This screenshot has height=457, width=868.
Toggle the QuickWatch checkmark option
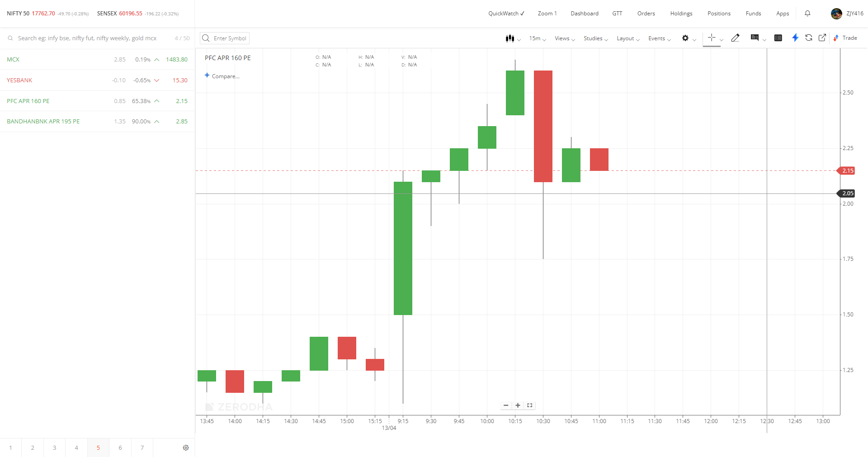(506, 14)
